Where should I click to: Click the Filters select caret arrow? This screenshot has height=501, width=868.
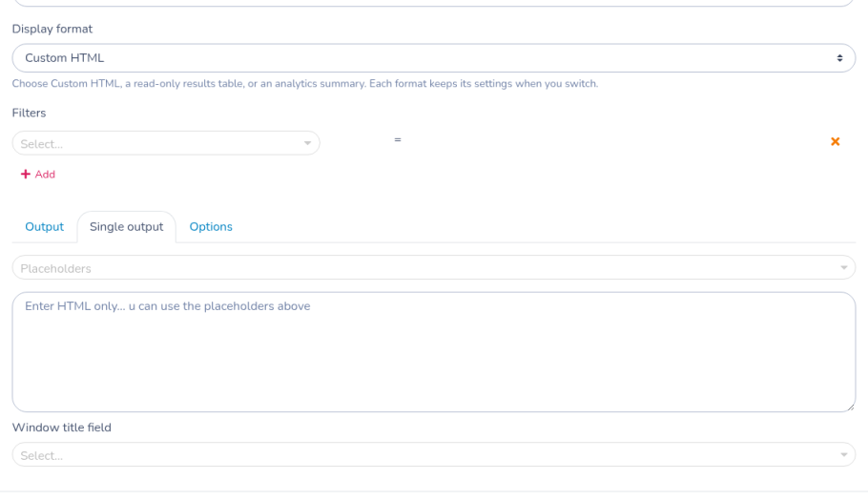(307, 143)
